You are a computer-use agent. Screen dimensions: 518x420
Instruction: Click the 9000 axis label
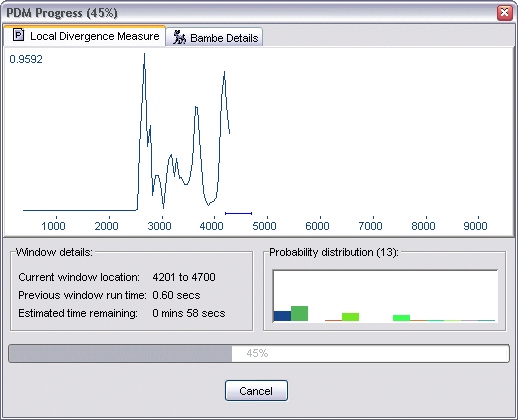[x=475, y=226]
